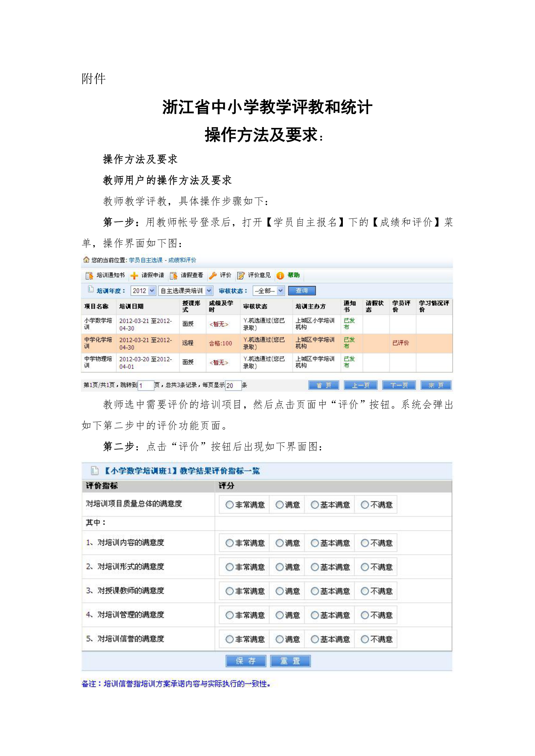This screenshot has height=756, width=535.
Task: Select 满意 for 对培训内容的满意度
Action: tap(279, 543)
